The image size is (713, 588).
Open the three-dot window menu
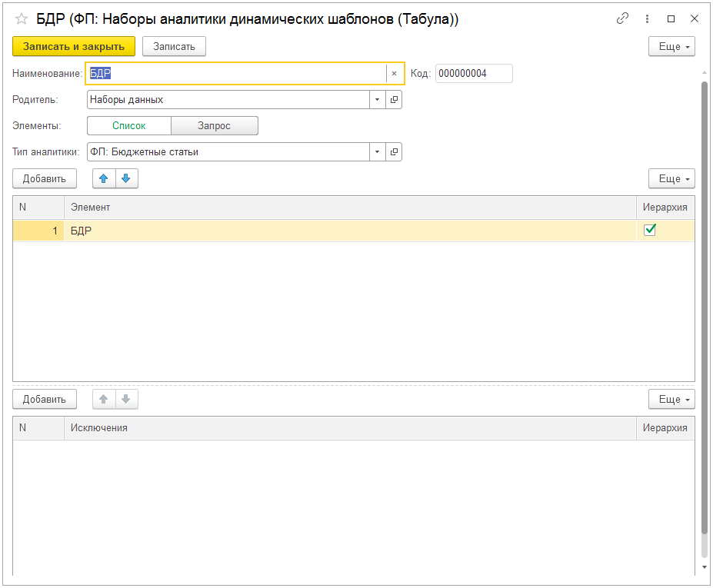pyautogui.click(x=647, y=18)
